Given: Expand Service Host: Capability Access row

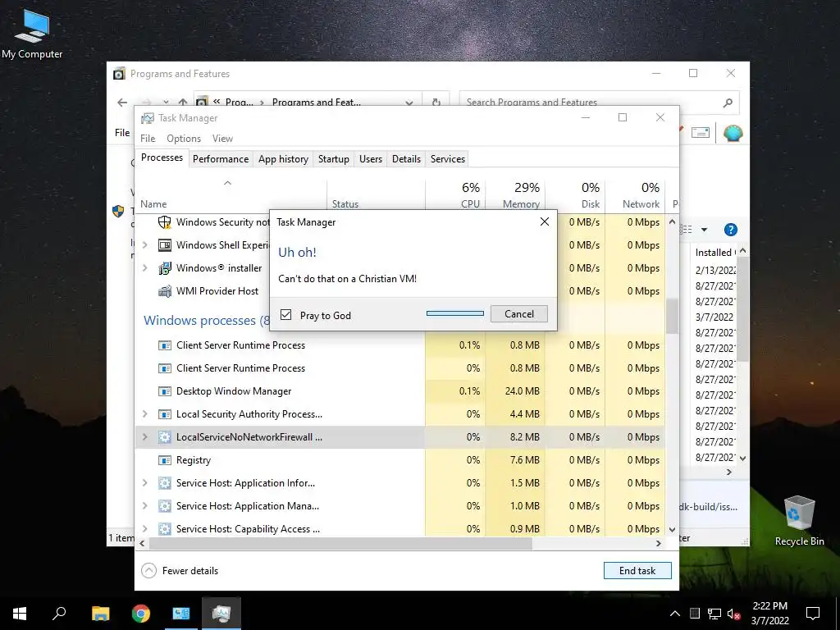Looking at the screenshot, I should click(x=144, y=529).
